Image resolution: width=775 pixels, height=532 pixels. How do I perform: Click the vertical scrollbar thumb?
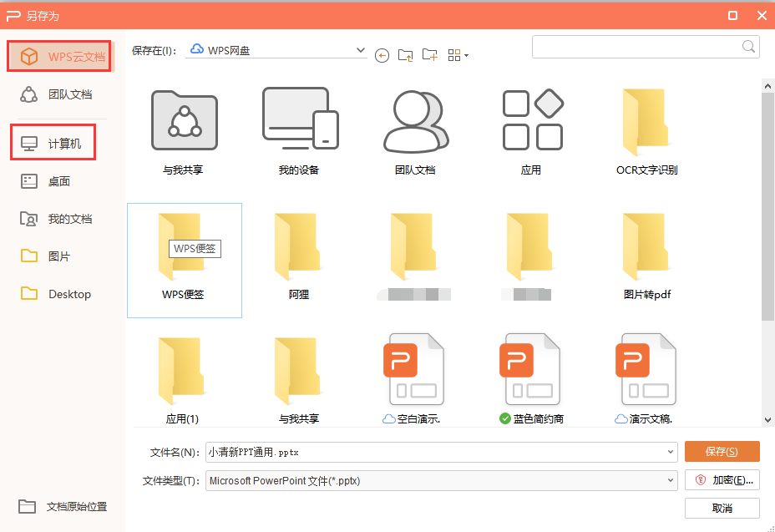coord(767,206)
